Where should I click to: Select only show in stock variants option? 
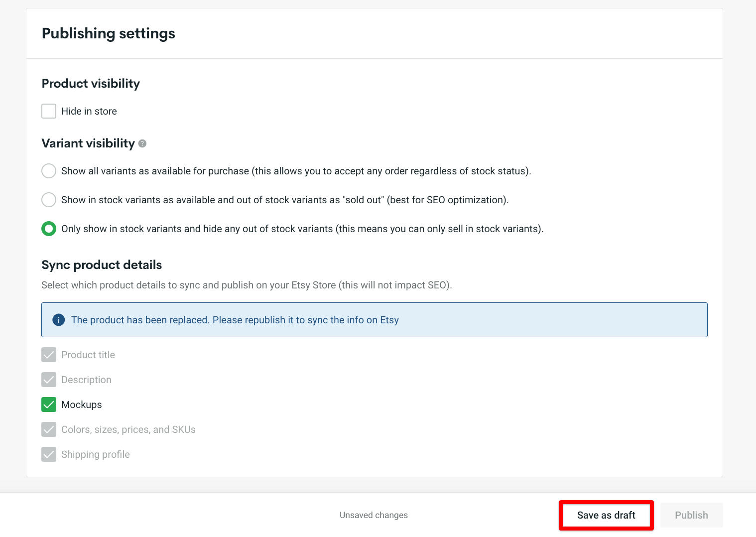click(48, 229)
